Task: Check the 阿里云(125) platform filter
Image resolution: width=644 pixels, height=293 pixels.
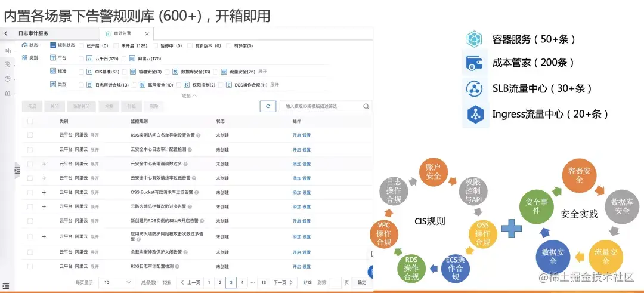Action: click(x=125, y=58)
